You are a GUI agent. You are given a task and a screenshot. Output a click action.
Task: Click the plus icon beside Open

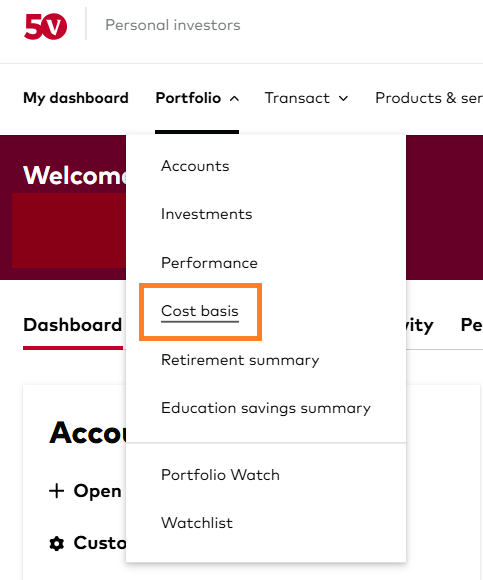click(57, 491)
